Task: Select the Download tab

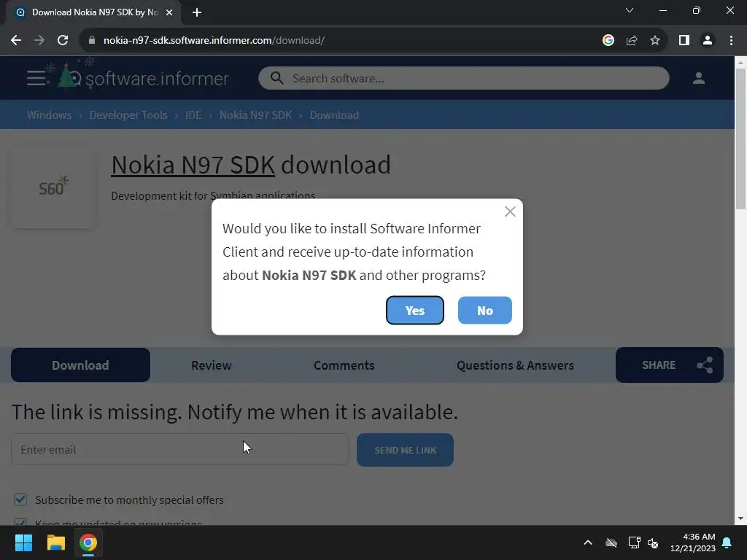Action: [80, 365]
